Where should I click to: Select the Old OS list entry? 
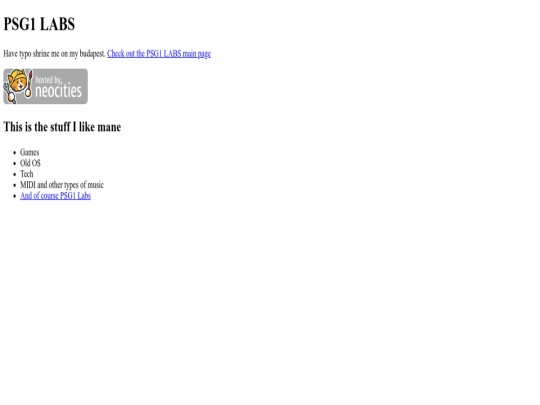(x=30, y=163)
